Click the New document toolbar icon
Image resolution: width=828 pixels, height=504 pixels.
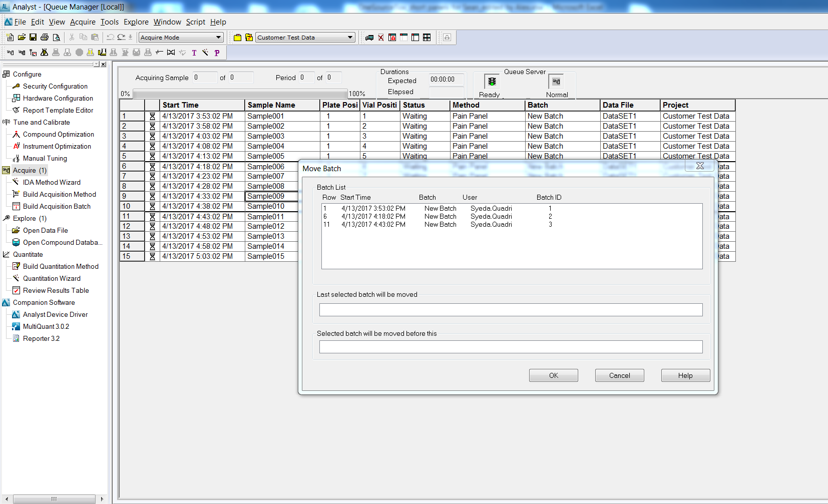point(10,38)
